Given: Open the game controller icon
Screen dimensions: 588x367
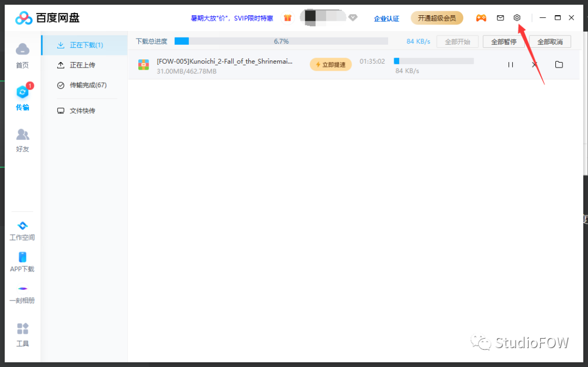Looking at the screenshot, I should pos(481,17).
